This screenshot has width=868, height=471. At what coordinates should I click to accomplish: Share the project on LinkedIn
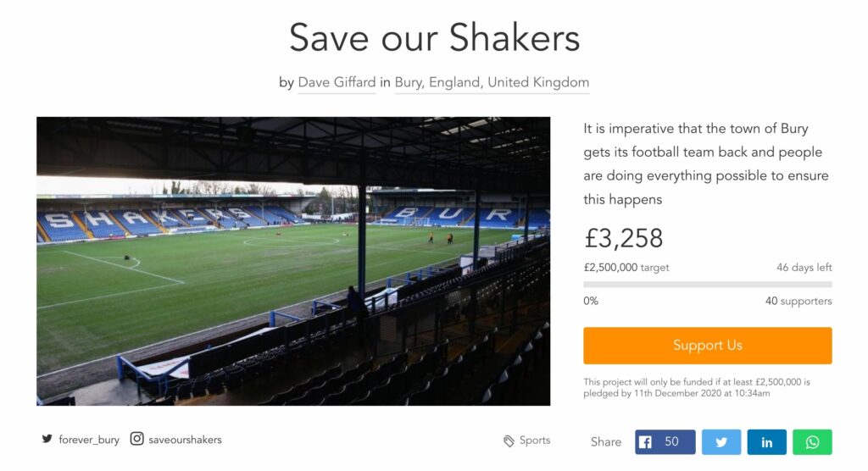coord(766,441)
